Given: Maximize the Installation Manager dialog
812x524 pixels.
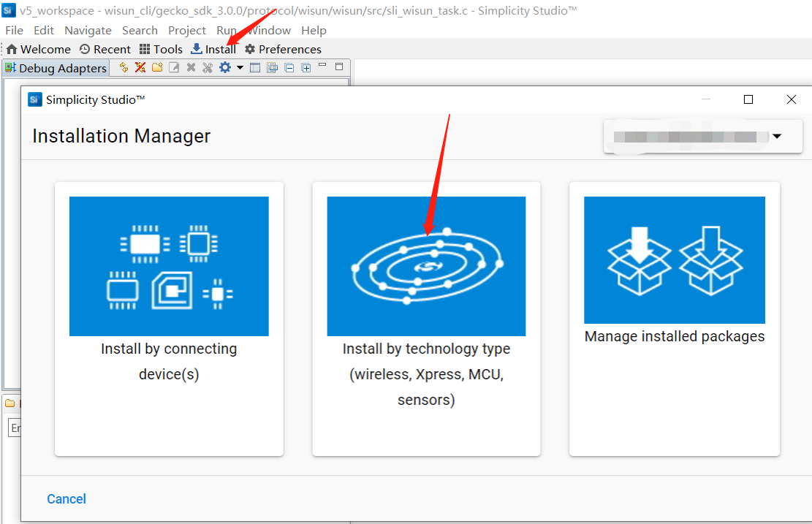Looking at the screenshot, I should (x=748, y=99).
